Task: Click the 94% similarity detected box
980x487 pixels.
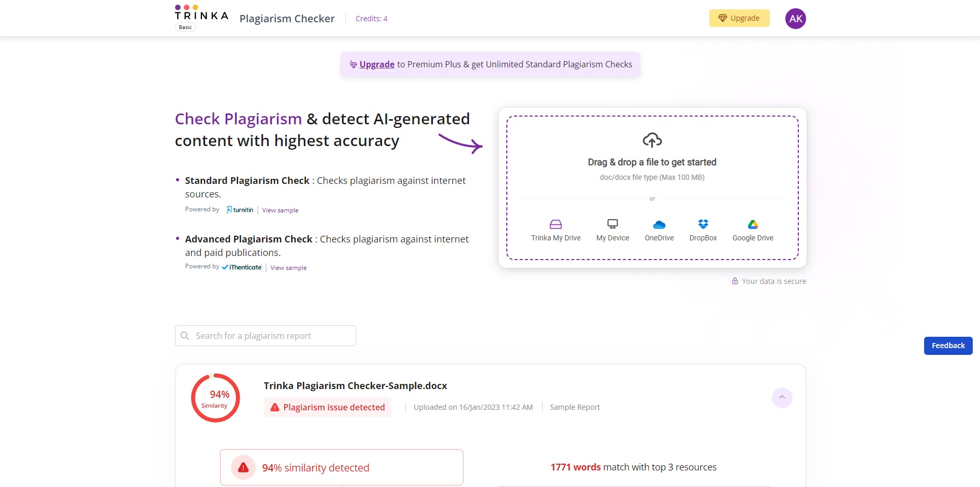Action: (x=342, y=467)
